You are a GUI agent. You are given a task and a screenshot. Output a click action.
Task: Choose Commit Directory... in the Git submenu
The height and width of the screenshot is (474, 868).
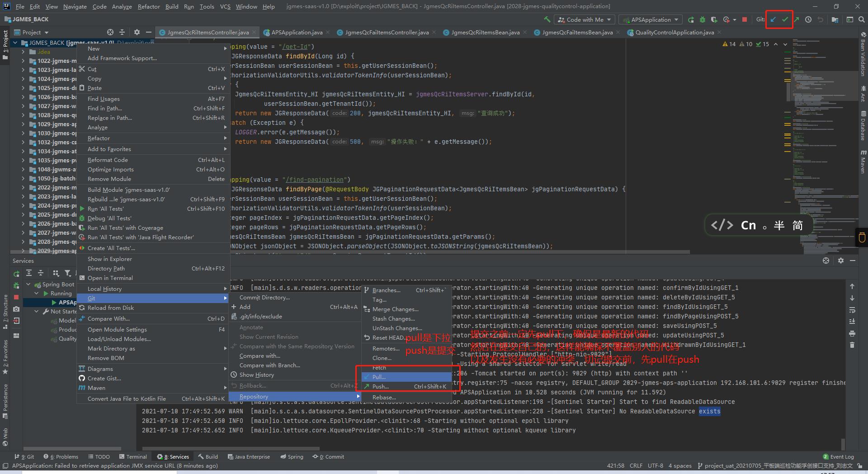(295, 297)
